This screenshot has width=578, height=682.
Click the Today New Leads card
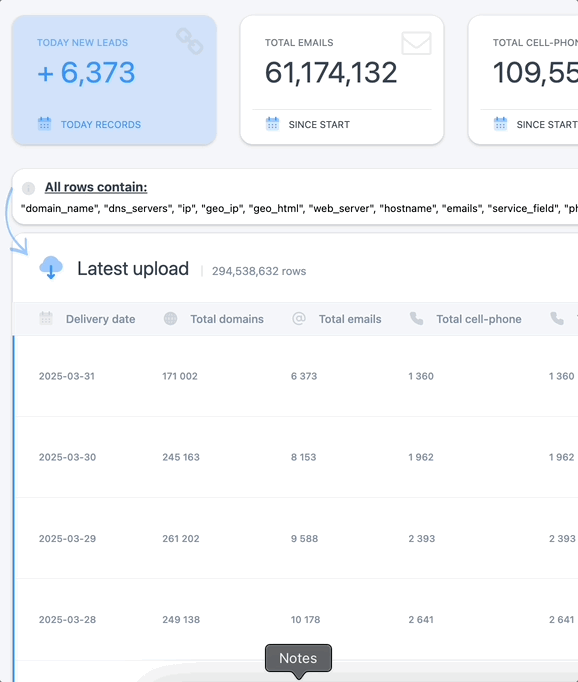[114, 80]
